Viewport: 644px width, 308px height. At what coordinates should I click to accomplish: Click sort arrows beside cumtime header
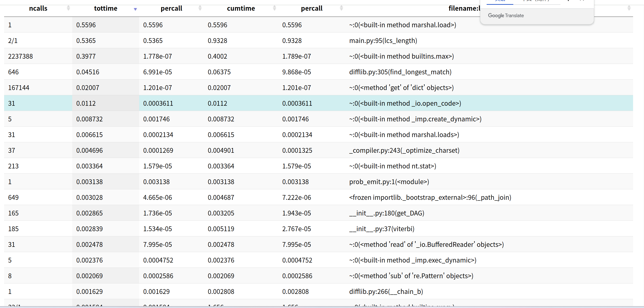coord(274,8)
